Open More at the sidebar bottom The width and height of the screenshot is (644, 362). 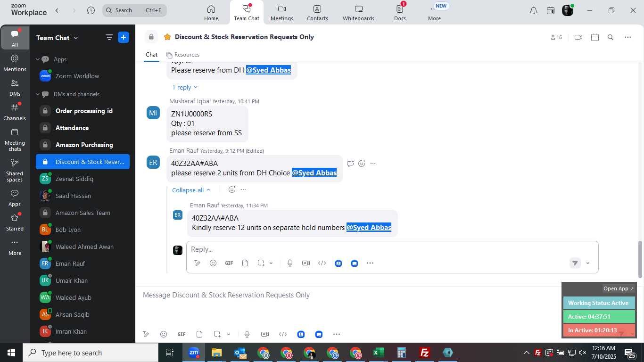[15, 247]
